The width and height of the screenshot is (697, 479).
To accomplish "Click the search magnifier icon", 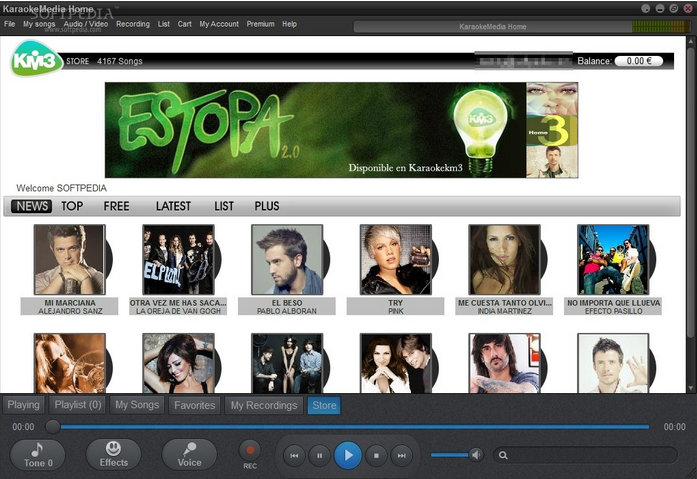I will tap(503, 455).
